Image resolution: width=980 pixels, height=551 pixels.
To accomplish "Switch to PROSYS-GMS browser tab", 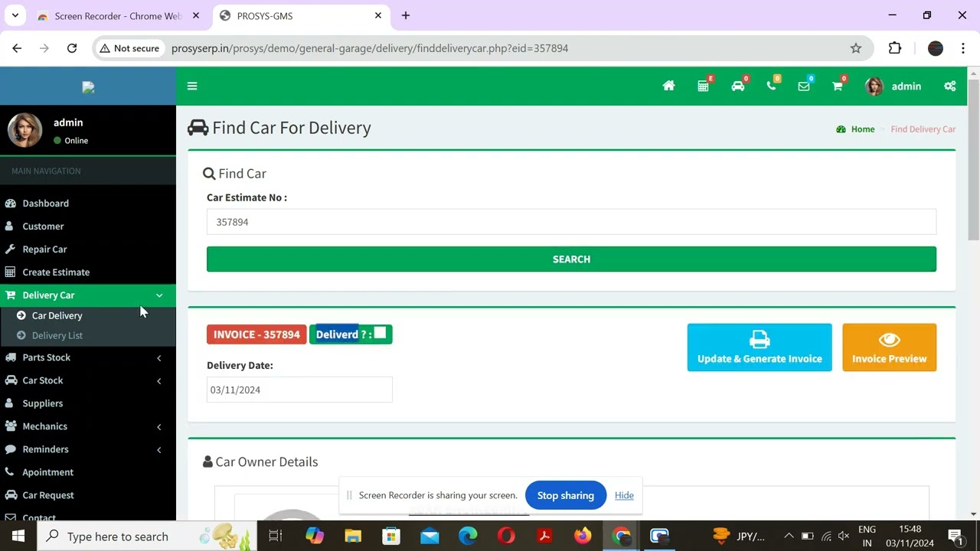I will pyautogui.click(x=302, y=16).
